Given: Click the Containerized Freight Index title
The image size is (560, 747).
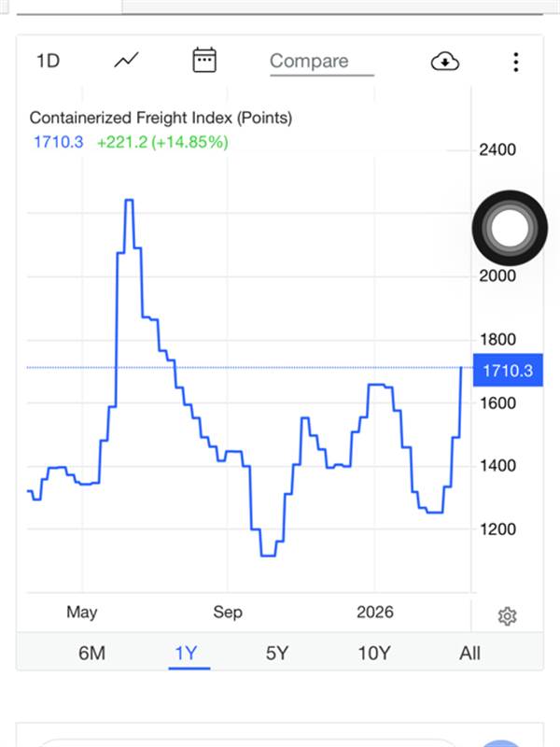Looking at the screenshot, I should [161, 118].
